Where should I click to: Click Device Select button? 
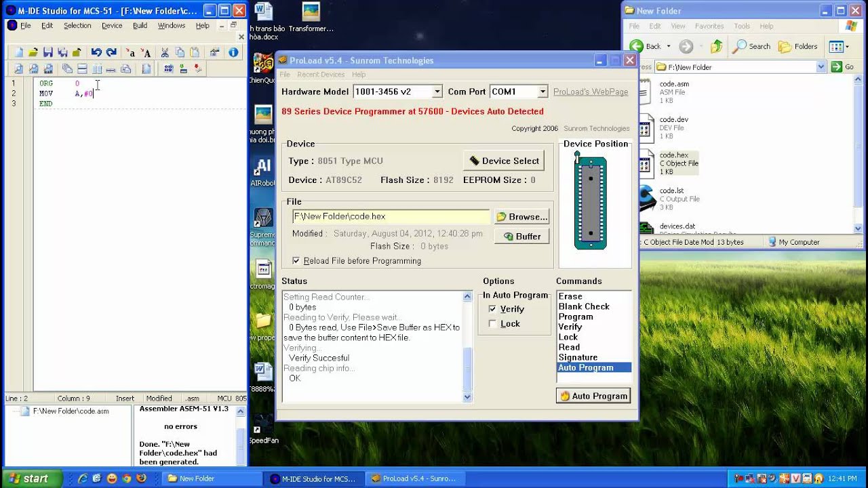[504, 161]
